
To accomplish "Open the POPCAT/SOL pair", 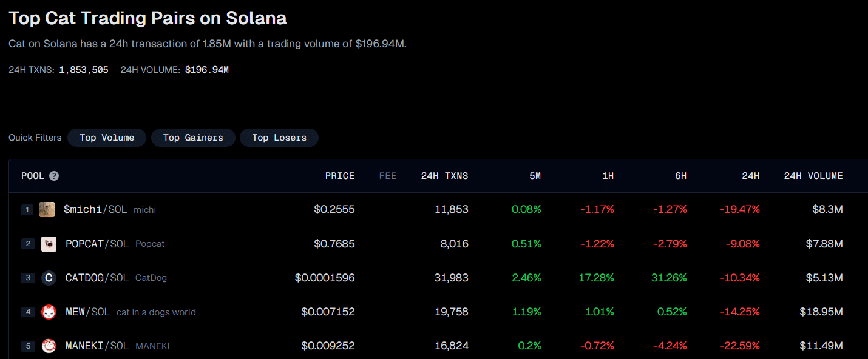I will click(97, 244).
